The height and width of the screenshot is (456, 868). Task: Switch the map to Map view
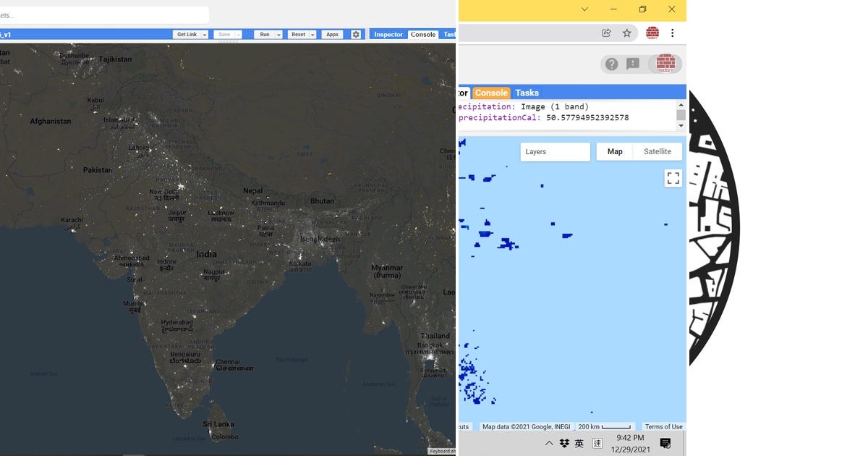click(x=614, y=151)
